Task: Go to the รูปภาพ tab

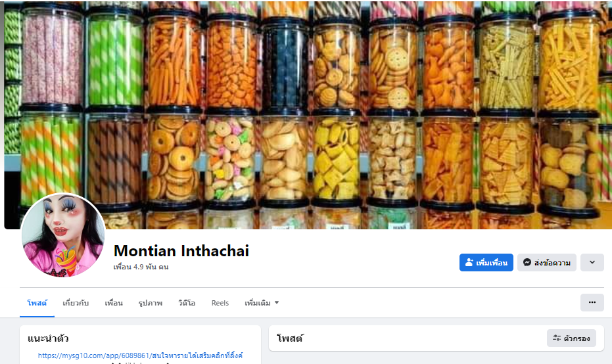Action: pyautogui.click(x=151, y=303)
